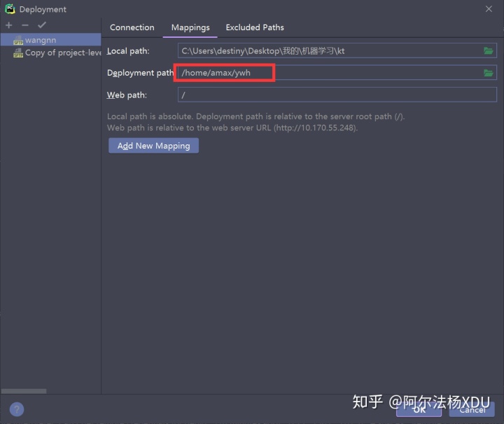Image resolution: width=504 pixels, height=424 pixels.
Task: Switch to the Connection tab
Action: pyautogui.click(x=132, y=27)
